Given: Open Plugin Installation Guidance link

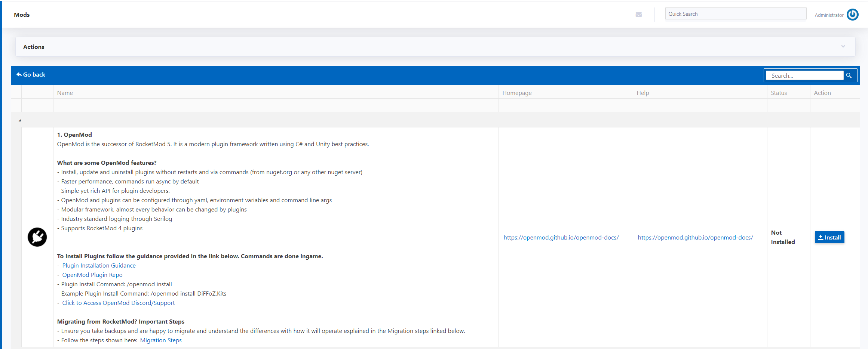Looking at the screenshot, I should point(99,265).
